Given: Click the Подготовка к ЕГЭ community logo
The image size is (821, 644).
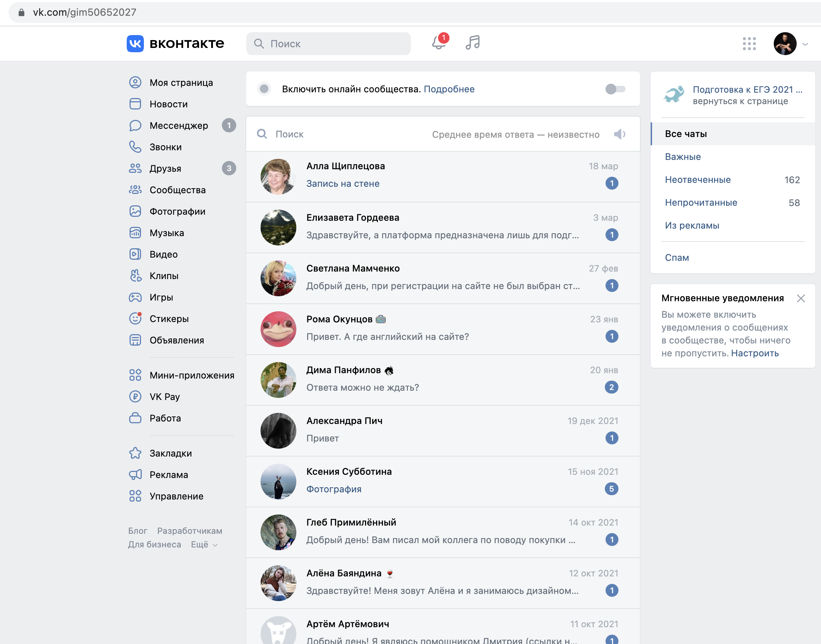Looking at the screenshot, I should point(674,95).
